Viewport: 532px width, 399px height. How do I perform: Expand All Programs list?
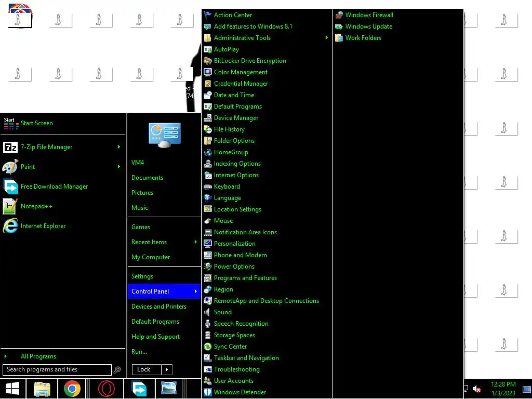pos(38,356)
